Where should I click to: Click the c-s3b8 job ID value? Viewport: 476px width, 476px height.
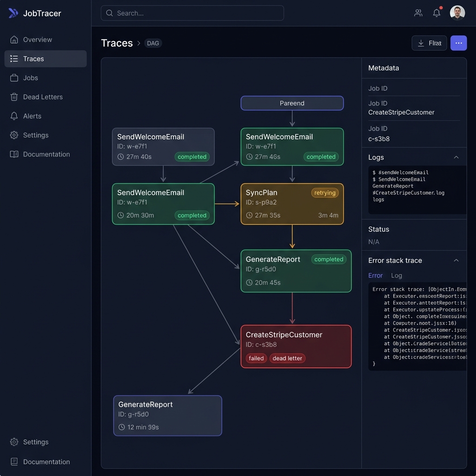[x=378, y=139]
